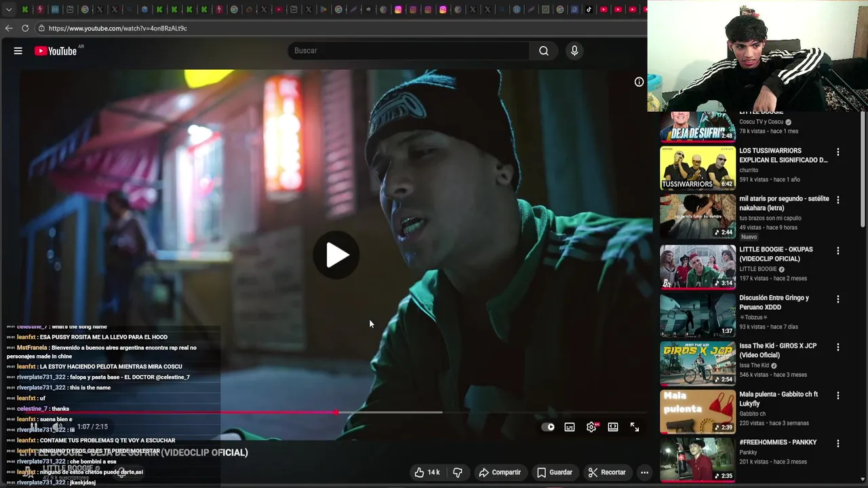Click the search magnifier button
The height and width of the screenshot is (488, 868).
[544, 51]
